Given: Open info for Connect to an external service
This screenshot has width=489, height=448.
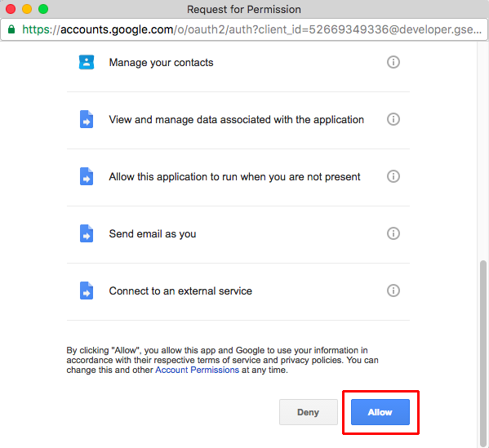Looking at the screenshot, I should pyautogui.click(x=393, y=291).
